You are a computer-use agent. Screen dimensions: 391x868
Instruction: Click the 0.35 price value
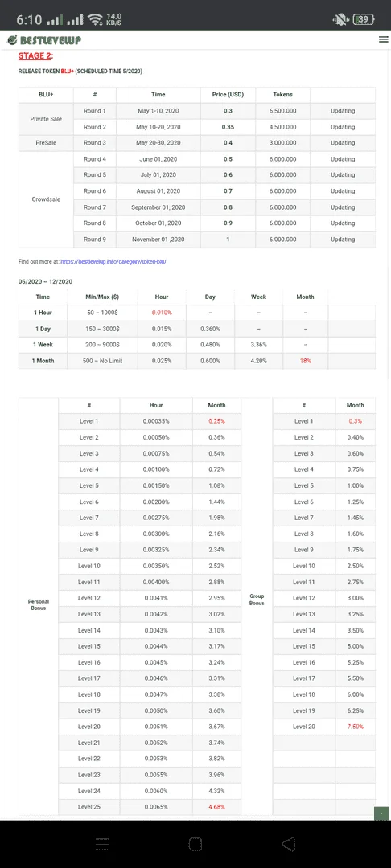tap(228, 127)
